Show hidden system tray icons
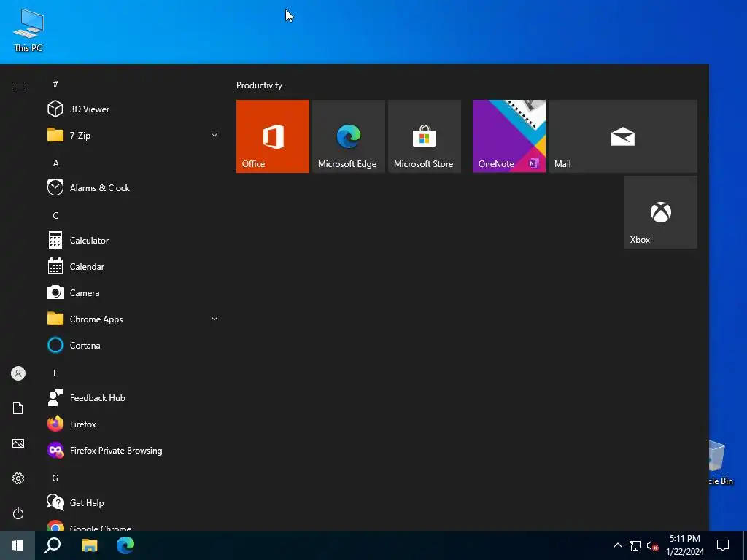This screenshot has height=560, width=747. 617,545
